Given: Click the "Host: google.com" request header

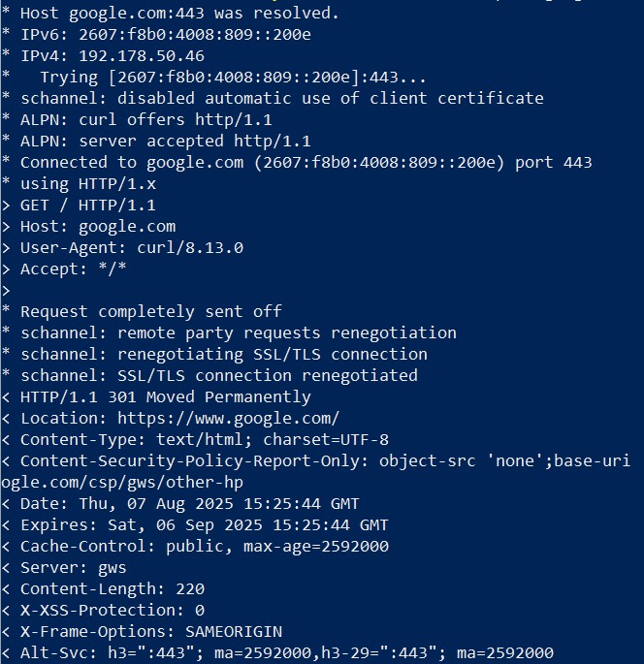Looking at the screenshot, I should 97,227.
